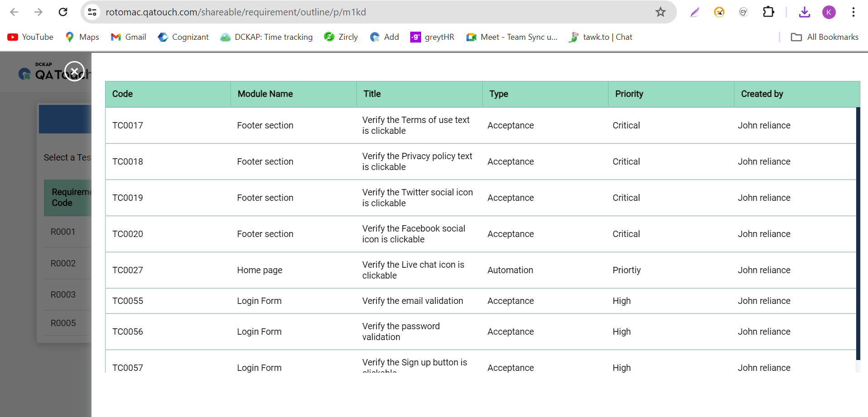Select test case code TC0018
This screenshot has width=868, height=417.
tap(128, 162)
